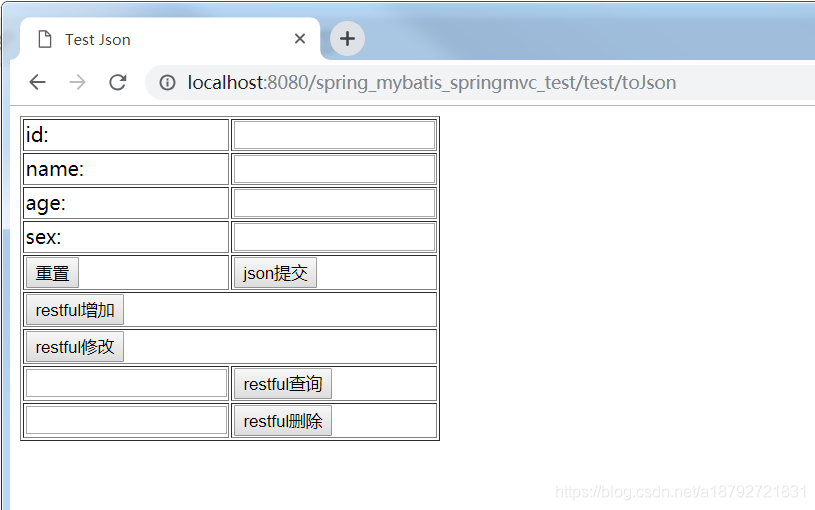Close the Test Json tab
Screen dimensions: 815x510
click(299, 38)
